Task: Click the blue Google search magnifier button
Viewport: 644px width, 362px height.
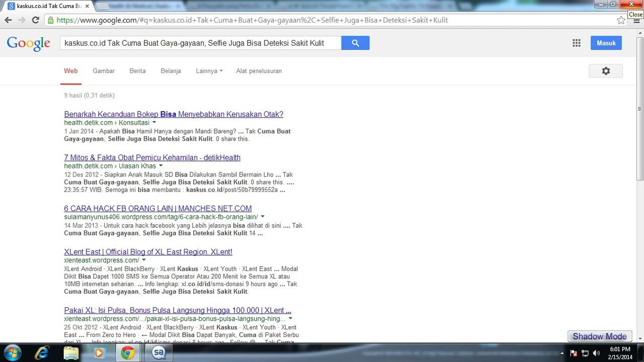Action: pyautogui.click(x=355, y=43)
